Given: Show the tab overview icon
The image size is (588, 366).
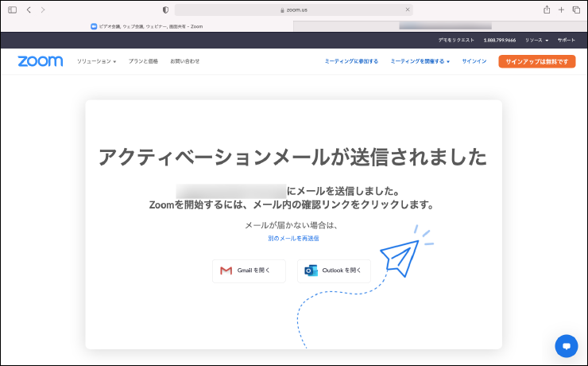Looking at the screenshot, I should click(576, 10).
